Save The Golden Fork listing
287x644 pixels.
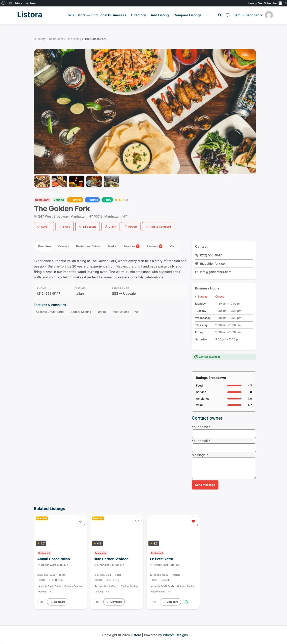tap(44, 227)
